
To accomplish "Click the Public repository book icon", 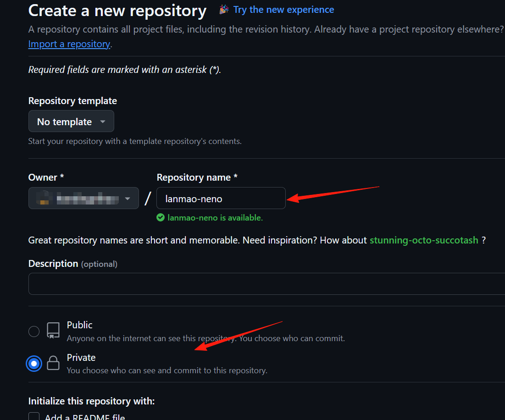I will tap(53, 330).
